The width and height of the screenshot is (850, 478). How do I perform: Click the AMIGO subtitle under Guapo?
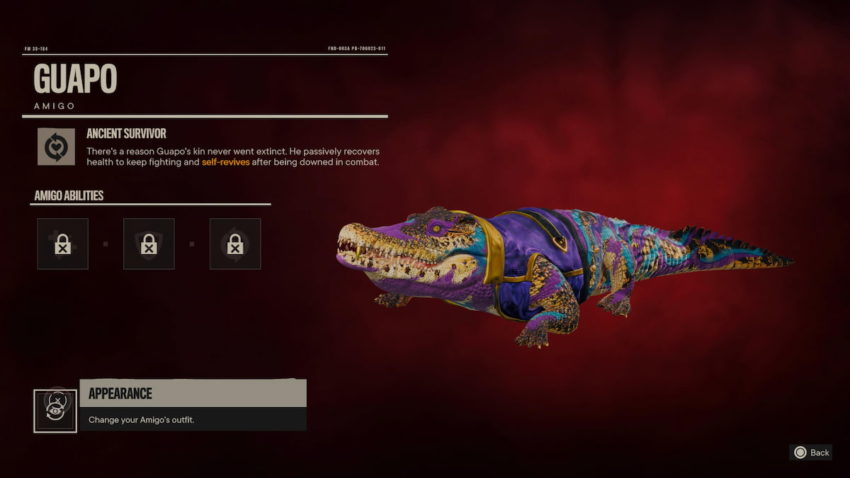54,106
